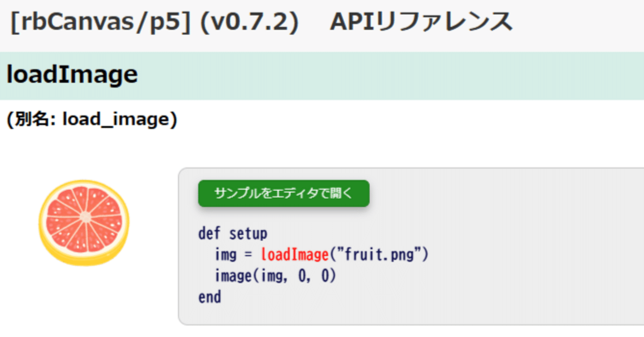This screenshot has width=644, height=337.
Task: Click the image(img, 0, 0) line
Action: tap(275, 276)
